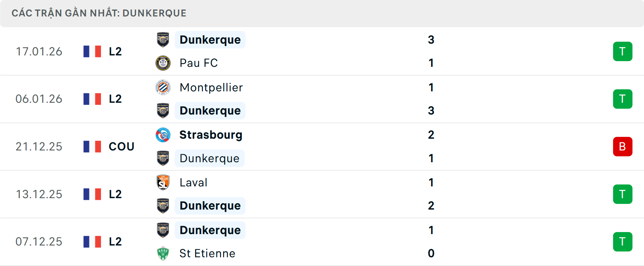This screenshot has width=644, height=266.
Task: Open the Strasbourg team link
Action: (x=211, y=135)
